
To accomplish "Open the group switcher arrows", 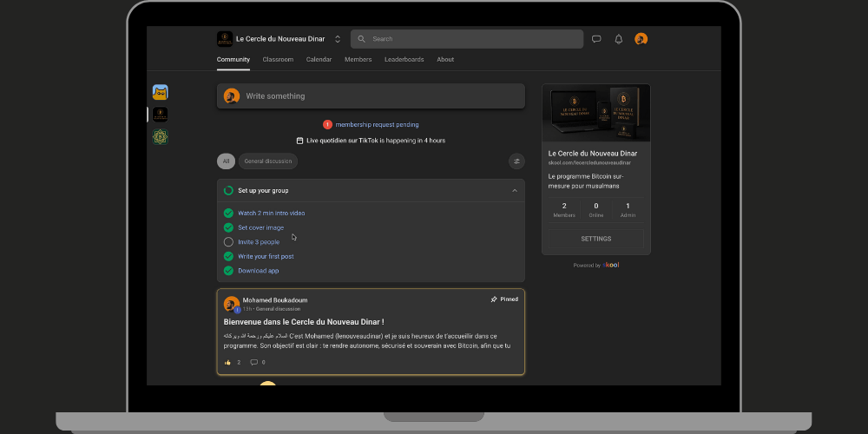I will [338, 39].
